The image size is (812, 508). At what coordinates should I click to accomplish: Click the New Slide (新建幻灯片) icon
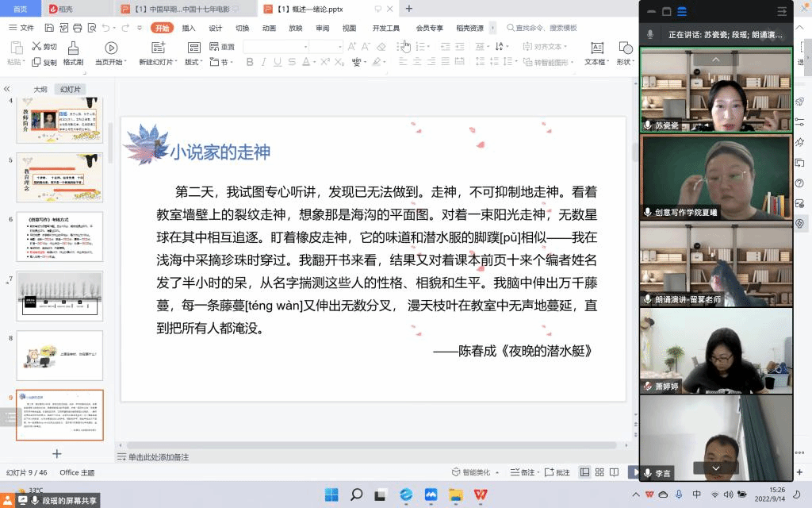click(x=159, y=48)
